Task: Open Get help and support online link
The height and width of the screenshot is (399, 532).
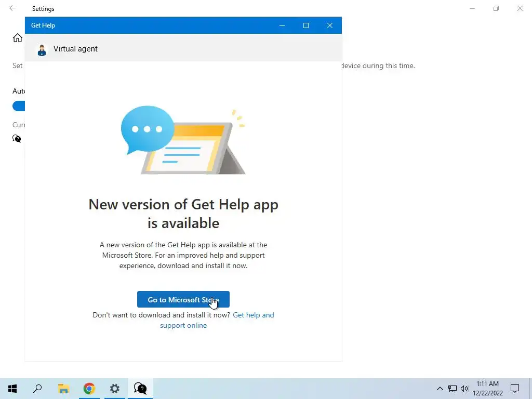Action: pos(217,320)
